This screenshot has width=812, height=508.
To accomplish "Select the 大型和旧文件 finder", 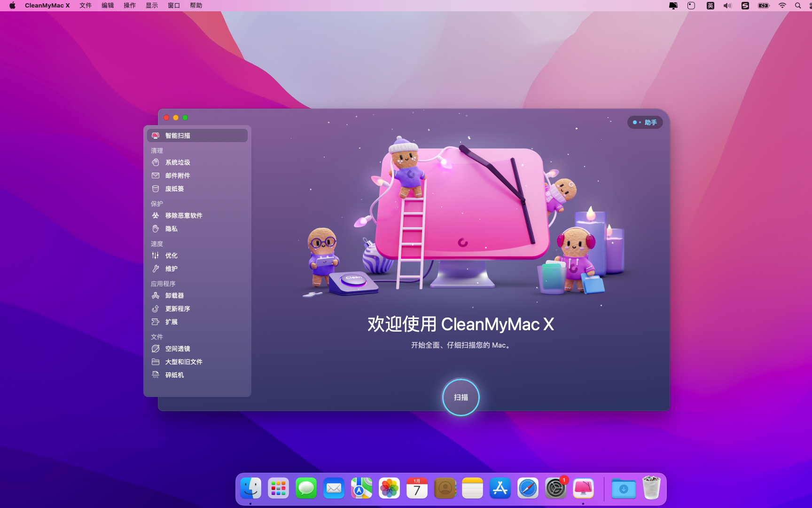I will (184, 362).
